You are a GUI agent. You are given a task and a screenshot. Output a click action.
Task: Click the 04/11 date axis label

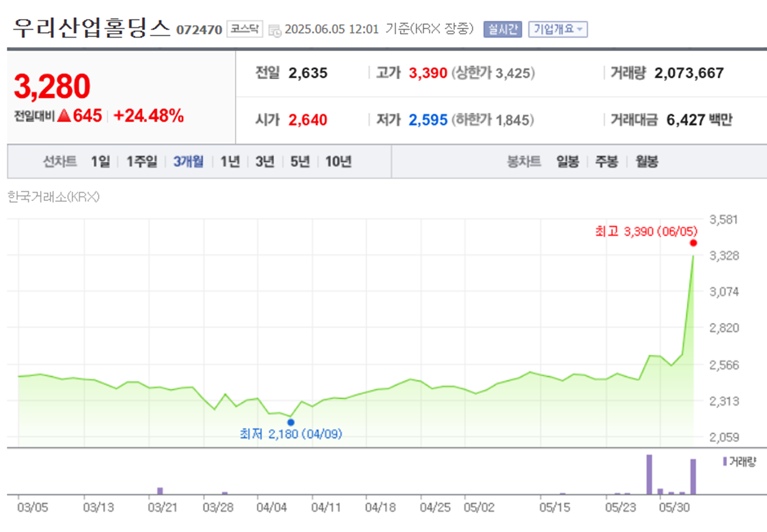pyautogui.click(x=326, y=508)
